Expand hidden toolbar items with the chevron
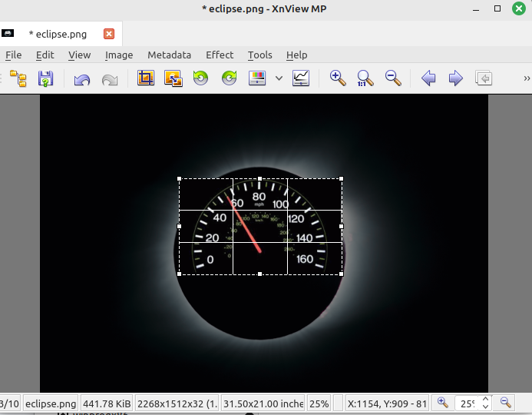Screen dimensions: 532x415 (527, 78)
